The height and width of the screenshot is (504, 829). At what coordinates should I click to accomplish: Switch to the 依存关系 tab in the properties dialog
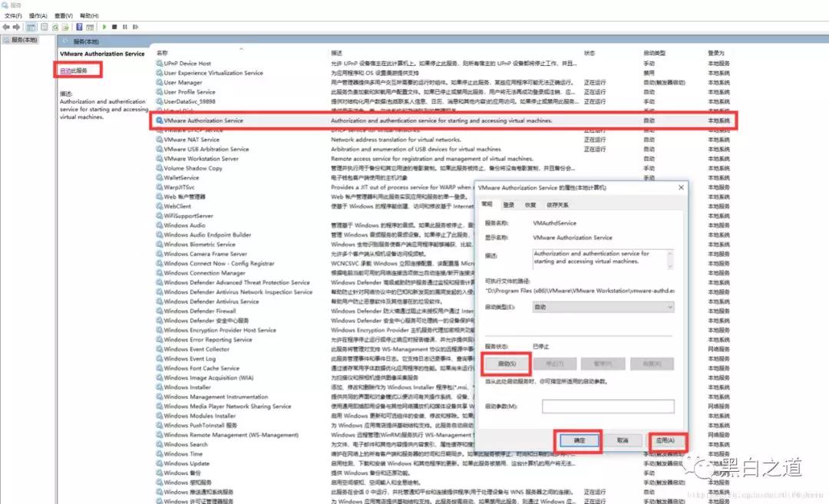pos(557,205)
